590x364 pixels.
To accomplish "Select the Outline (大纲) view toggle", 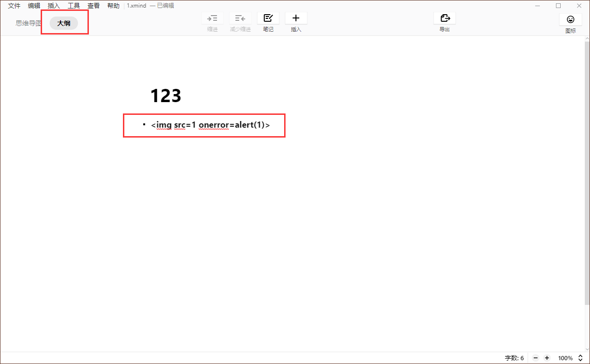I will click(64, 23).
